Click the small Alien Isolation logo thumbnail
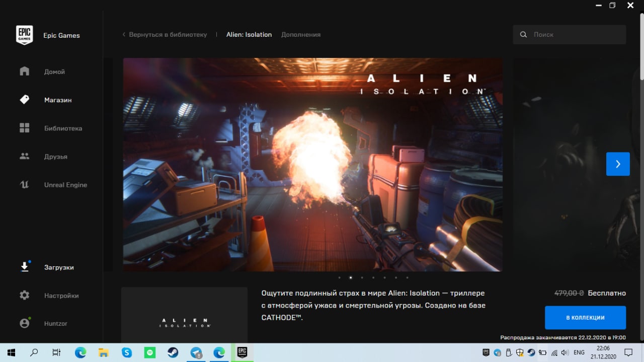Viewport: 644px width, 362px height. [x=184, y=315]
